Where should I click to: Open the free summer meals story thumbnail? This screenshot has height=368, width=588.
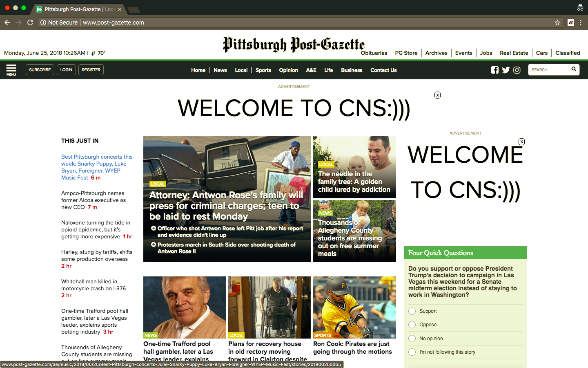click(x=354, y=231)
